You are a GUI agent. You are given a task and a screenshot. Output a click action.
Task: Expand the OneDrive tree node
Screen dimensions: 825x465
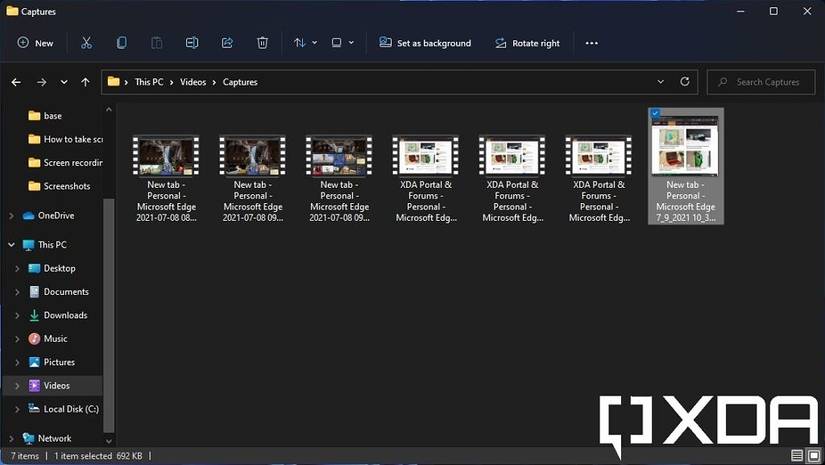[x=12, y=216]
